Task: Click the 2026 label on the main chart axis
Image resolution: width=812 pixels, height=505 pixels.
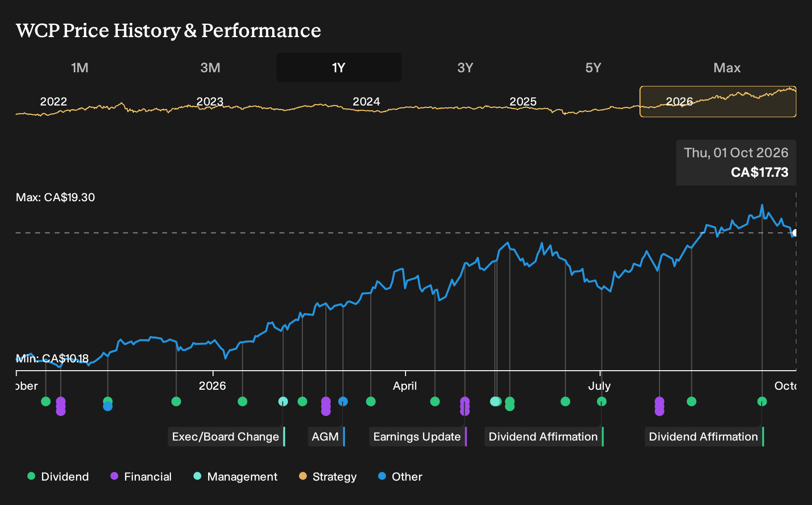Action: tap(213, 386)
